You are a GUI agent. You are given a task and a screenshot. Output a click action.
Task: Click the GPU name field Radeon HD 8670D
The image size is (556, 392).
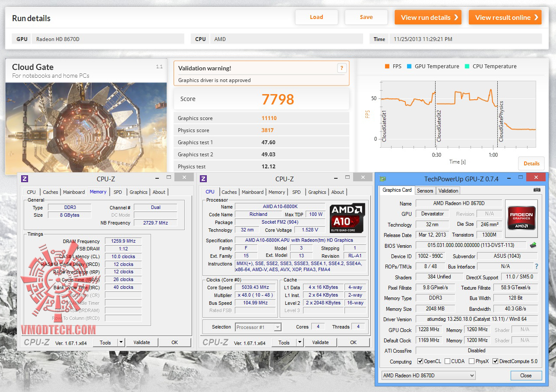(108, 39)
